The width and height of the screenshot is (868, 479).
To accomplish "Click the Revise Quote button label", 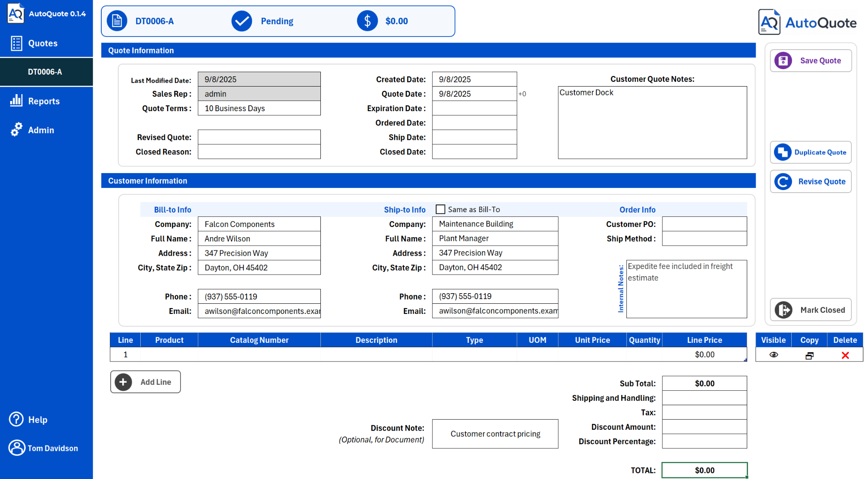I will (x=822, y=182).
